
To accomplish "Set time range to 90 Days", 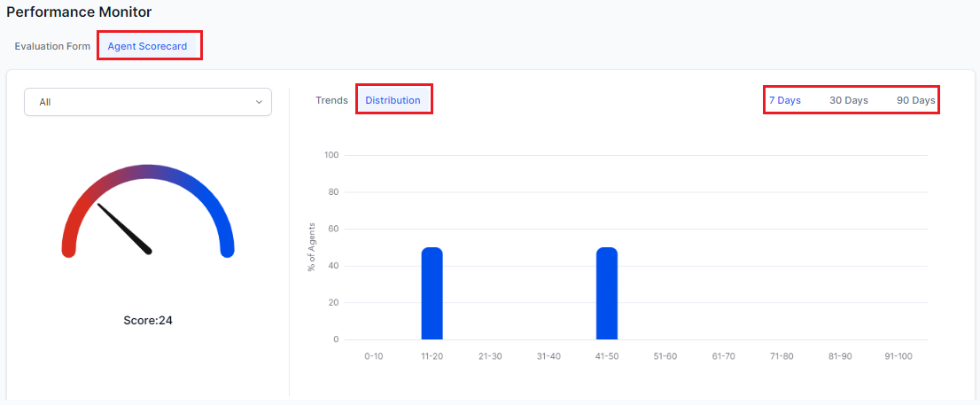I will tap(915, 100).
